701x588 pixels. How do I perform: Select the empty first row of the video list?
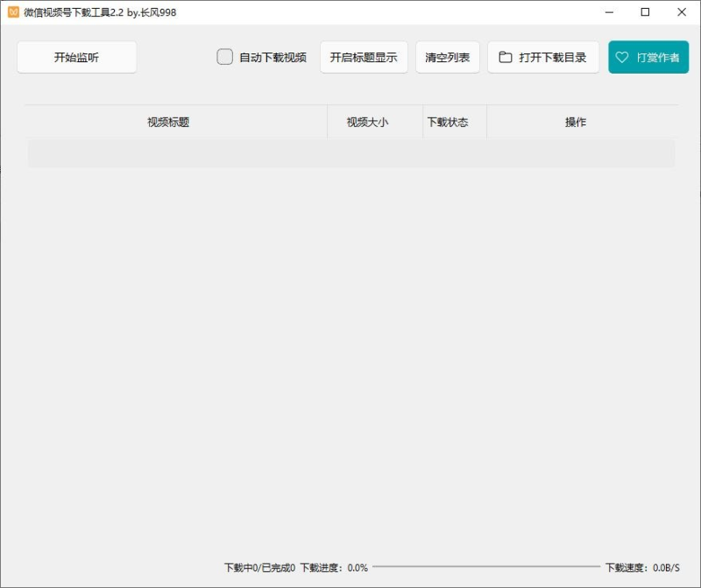tap(350, 152)
